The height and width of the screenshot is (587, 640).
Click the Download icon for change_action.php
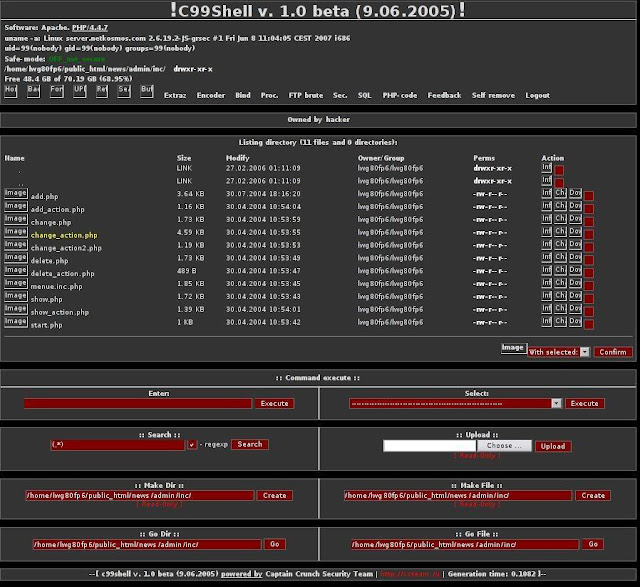pos(575,231)
